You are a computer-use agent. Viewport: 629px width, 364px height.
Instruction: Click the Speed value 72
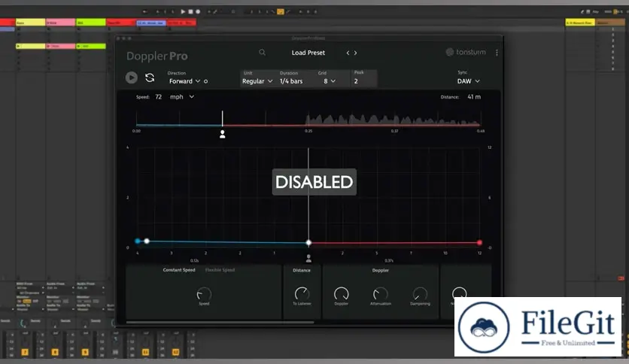point(159,96)
